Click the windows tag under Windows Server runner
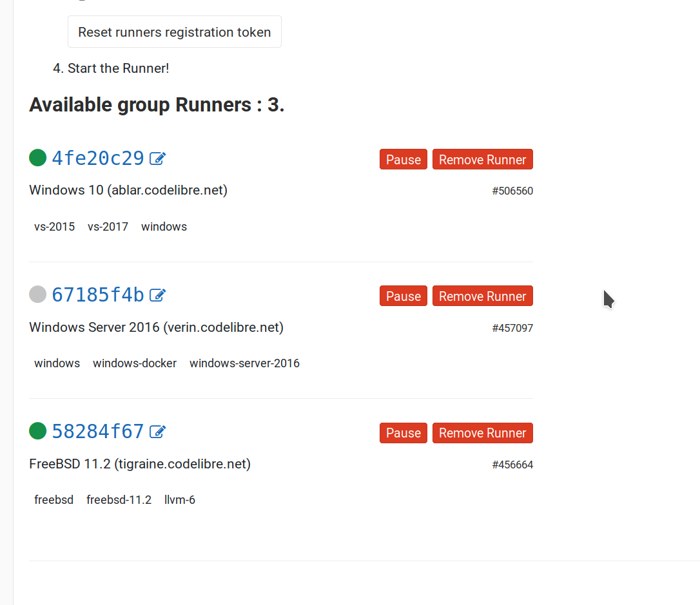The height and width of the screenshot is (605, 700). click(57, 363)
